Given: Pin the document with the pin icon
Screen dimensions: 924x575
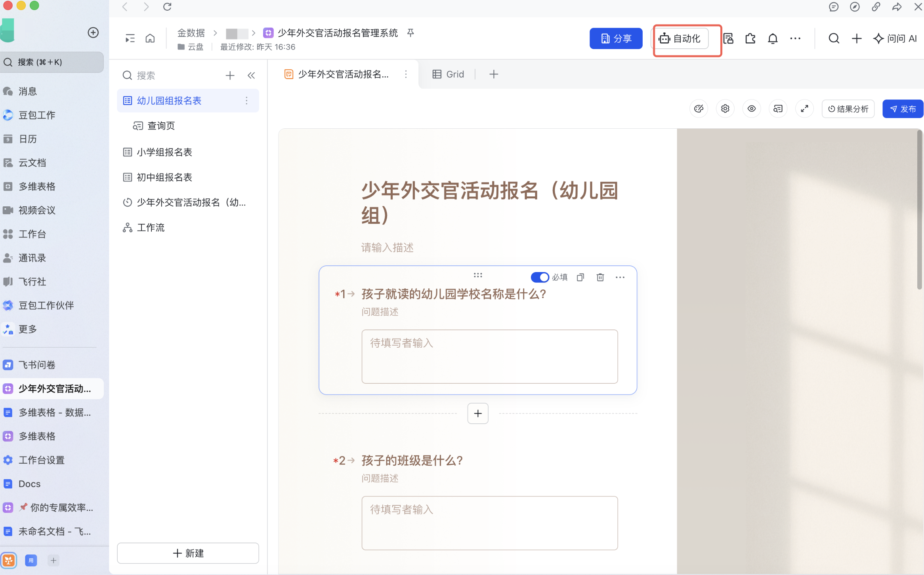Looking at the screenshot, I should click(410, 33).
